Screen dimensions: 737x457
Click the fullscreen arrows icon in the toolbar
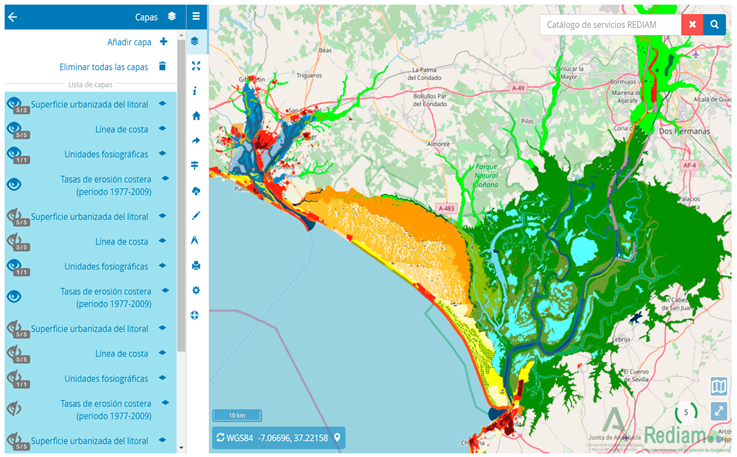click(196, 66)
